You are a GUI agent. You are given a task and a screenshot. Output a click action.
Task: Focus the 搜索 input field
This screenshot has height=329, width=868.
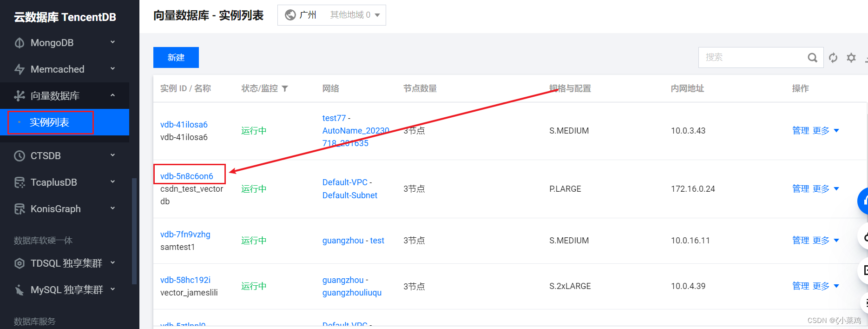(x=753, y=57)
